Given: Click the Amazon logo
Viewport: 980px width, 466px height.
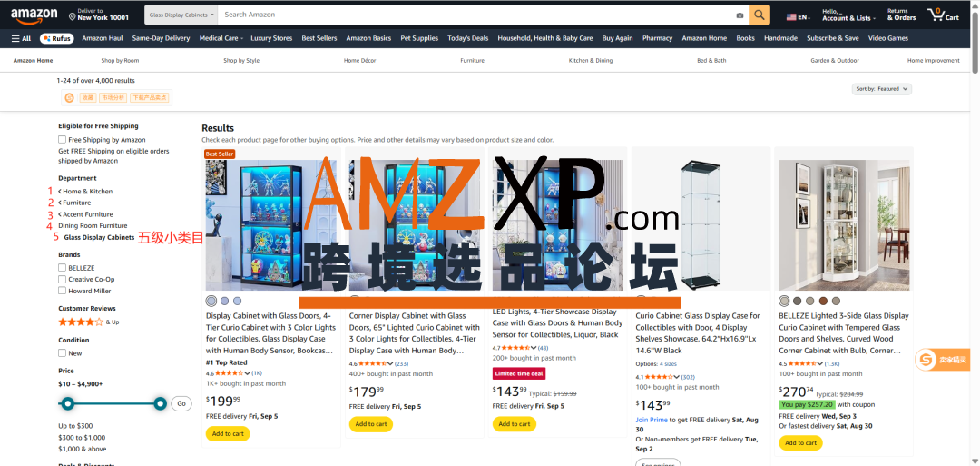Looking at the screenshot, I should pos(34,15).
